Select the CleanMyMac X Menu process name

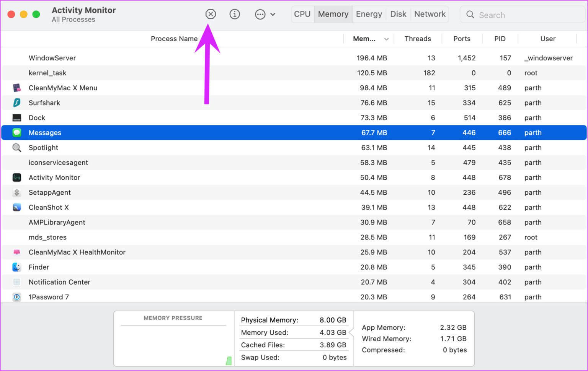[x=63, y=88]
